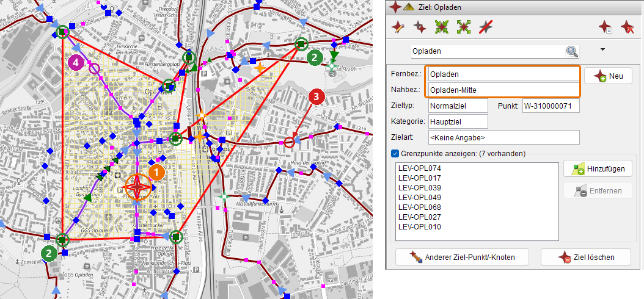Toggle Grenzpunkte anzeigen checkbox
The height and width of the screenshot is (299, 644).
pyautogui.click(x=395, y=154)
